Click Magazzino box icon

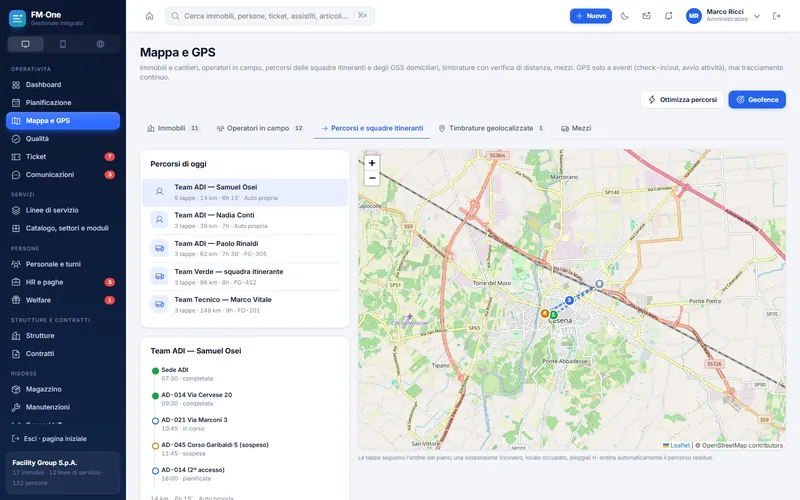click(x=16, y=389)
